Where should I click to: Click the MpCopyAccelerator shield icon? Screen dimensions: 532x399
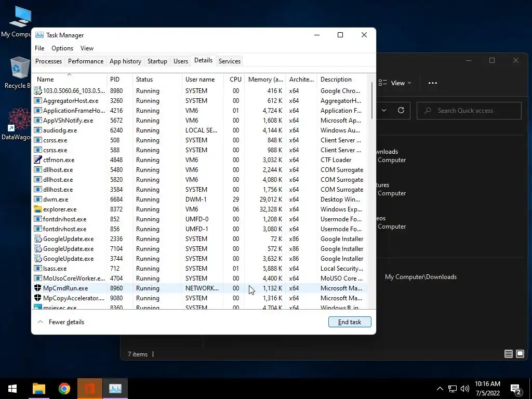[37, 298]
